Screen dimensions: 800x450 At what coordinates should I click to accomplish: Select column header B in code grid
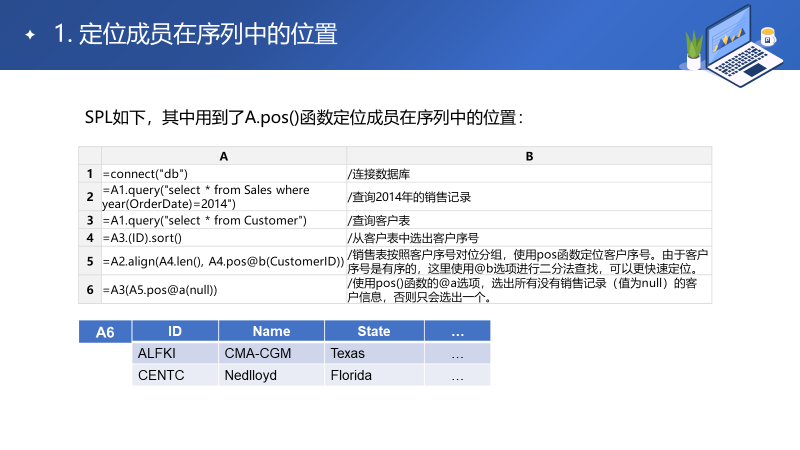529,156
